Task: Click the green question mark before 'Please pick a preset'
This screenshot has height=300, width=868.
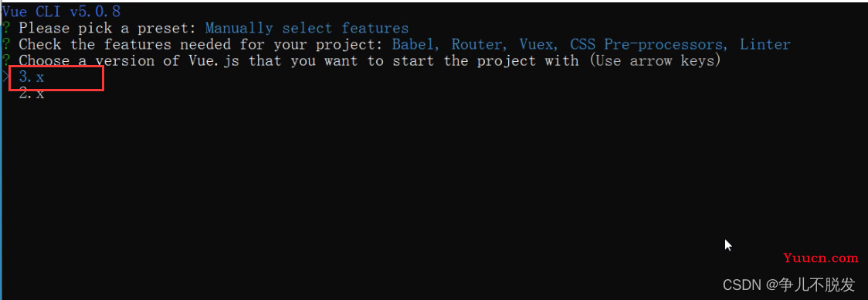Action: pos(5,28)
